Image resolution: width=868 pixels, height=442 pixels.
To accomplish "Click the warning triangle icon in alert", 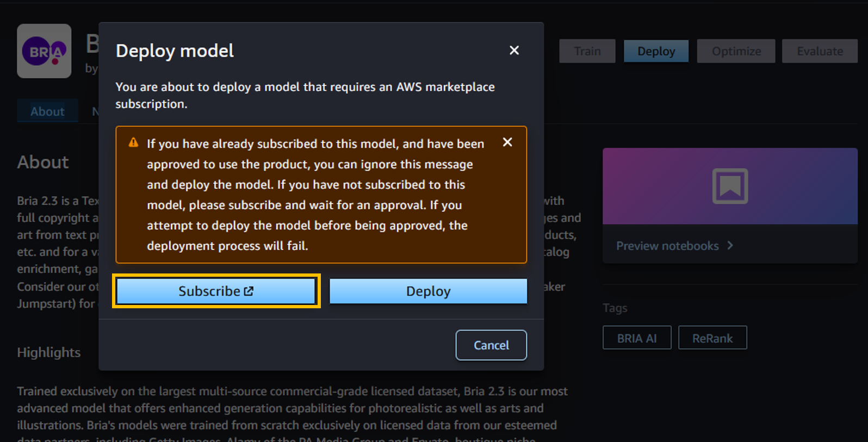I will click(x=133, y=142).
